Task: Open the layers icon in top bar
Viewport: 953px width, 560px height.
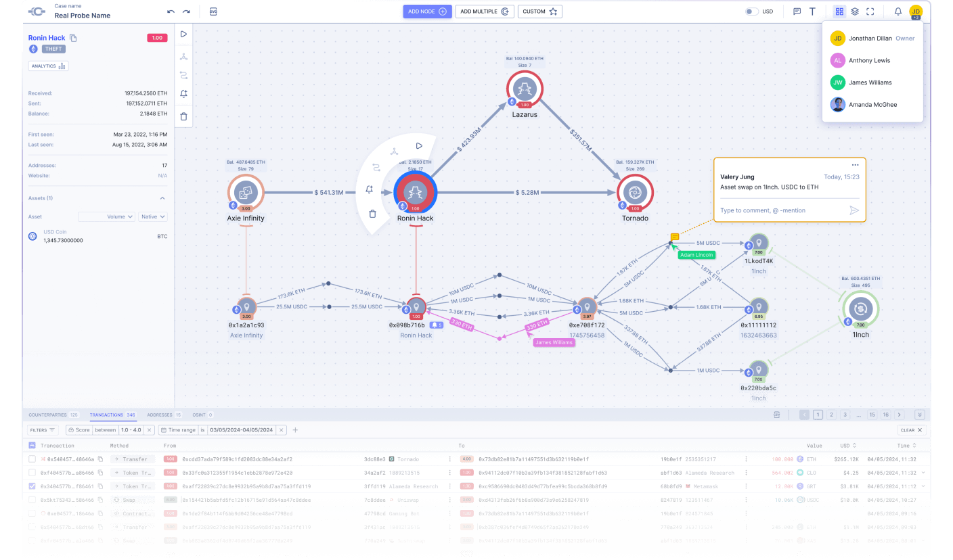Action: coord(855,11)
